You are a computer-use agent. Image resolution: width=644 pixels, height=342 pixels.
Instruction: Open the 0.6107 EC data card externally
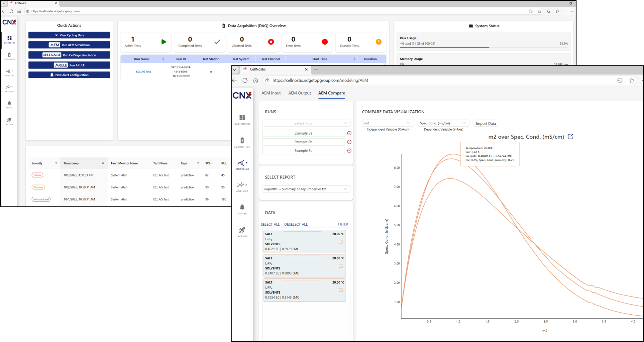click(341, 266)
